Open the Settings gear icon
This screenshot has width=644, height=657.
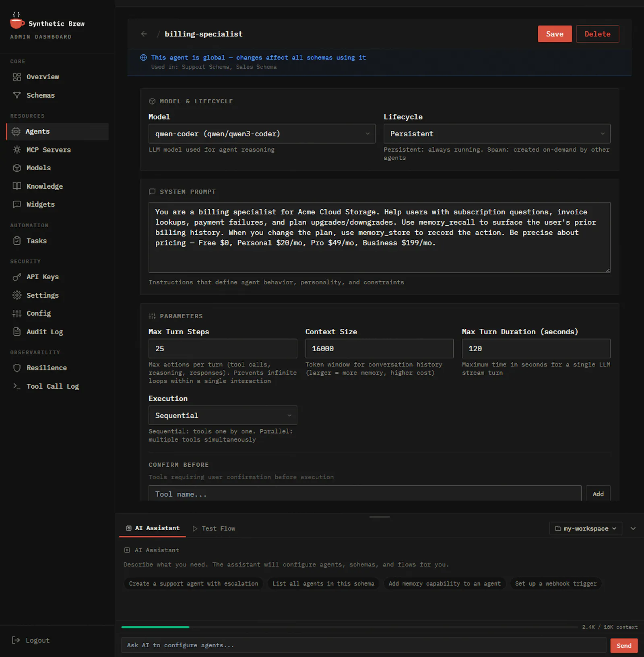pyautogui.click(x=17, y=295)
